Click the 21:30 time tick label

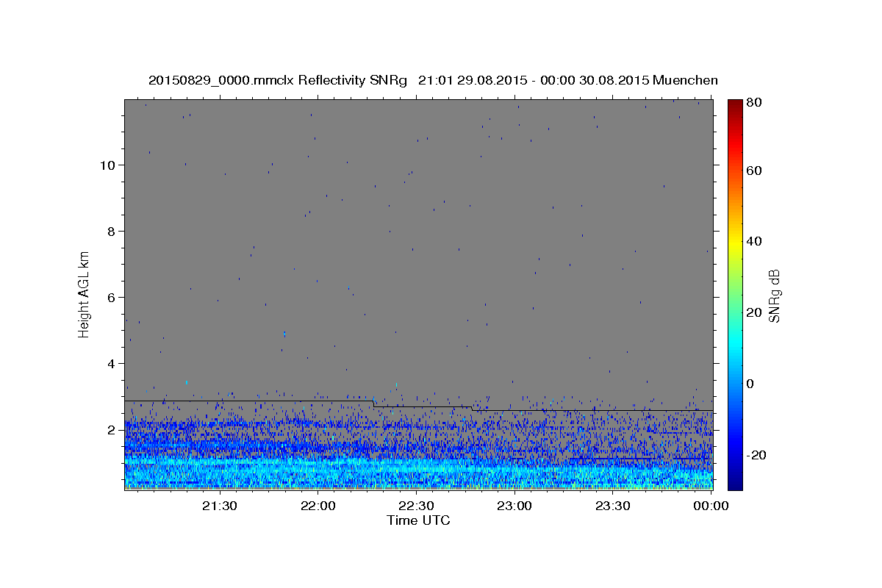[x=220, y=506]
